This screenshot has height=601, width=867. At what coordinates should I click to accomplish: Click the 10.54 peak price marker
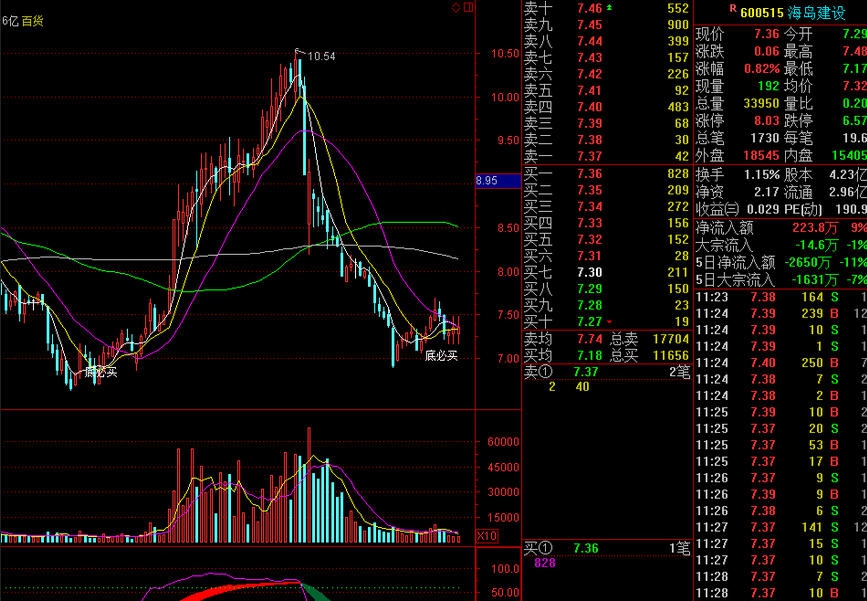pos(320,57)
